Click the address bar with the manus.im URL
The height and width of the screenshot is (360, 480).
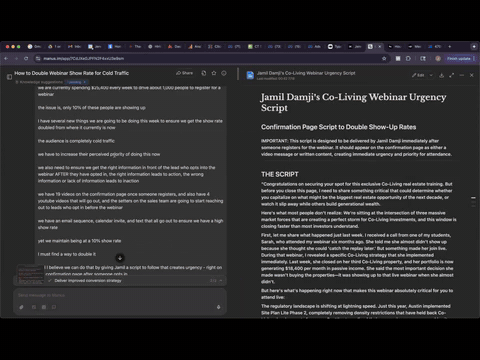[210, 58]
